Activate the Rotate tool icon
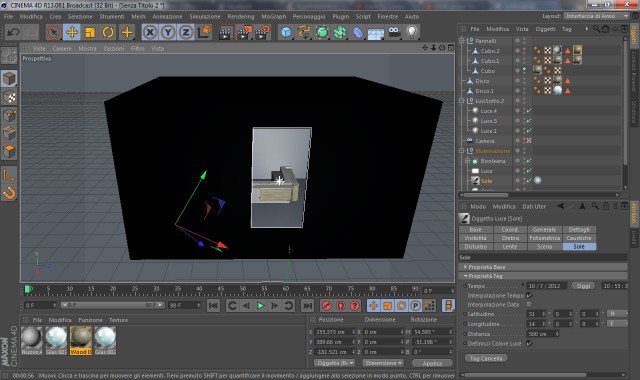The image size is (640, 380). coord(108,32)
